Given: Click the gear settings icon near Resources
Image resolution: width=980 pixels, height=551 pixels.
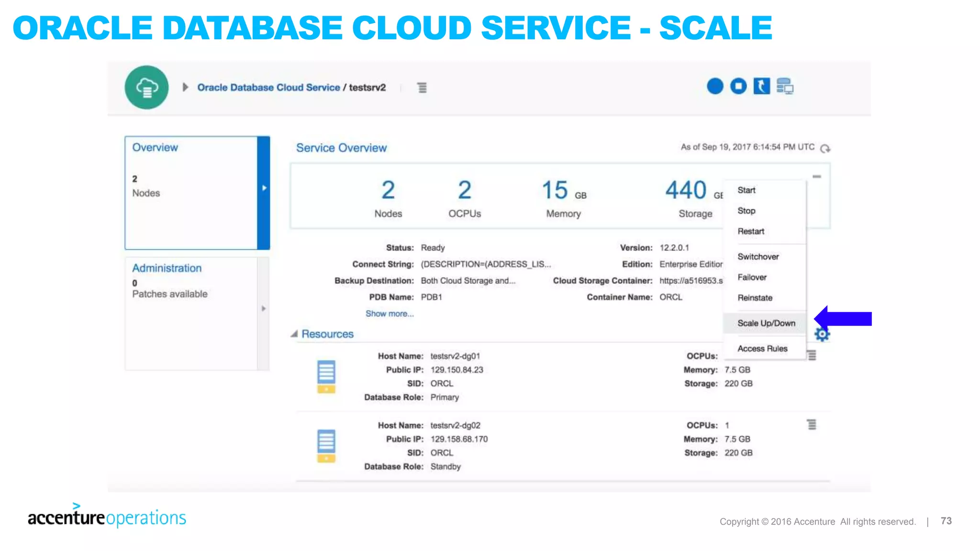Looking at the screenshot, I should (822, 334).
